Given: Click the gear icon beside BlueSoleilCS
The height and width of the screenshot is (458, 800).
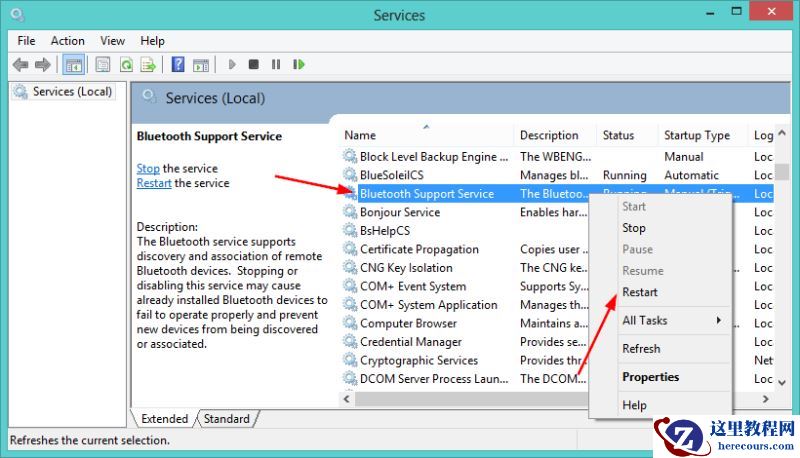Looking at the screenshot, I should coord(350,175).
